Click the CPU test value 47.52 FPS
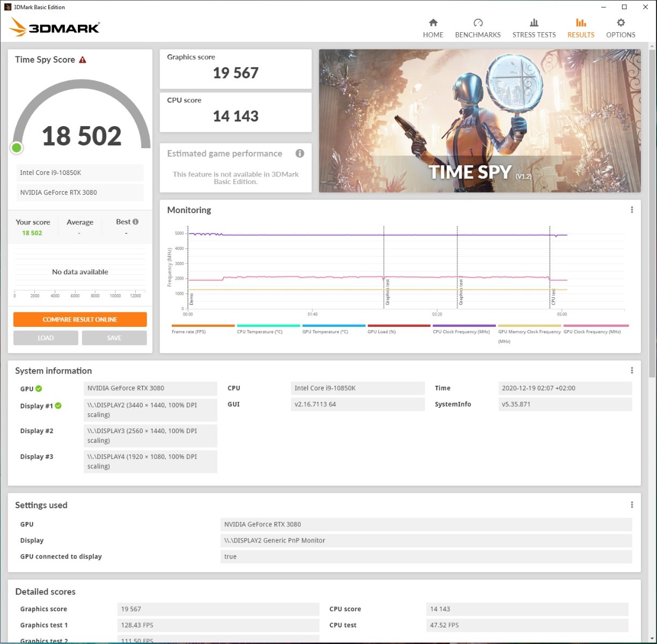 point(527,625)
